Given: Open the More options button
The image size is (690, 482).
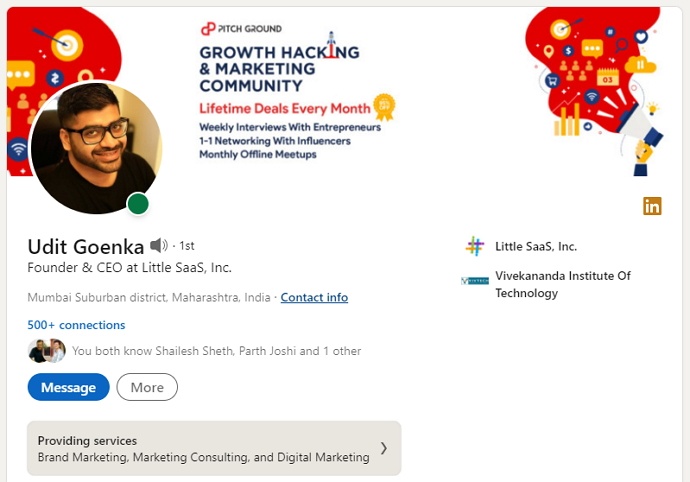Looking at the screenshot, I should [x=147, y=387].
